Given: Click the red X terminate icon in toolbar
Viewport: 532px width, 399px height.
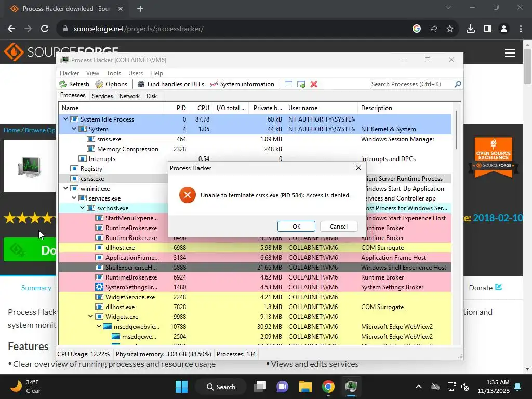Looking at the screenshot, I should click(x=314, y=84).
